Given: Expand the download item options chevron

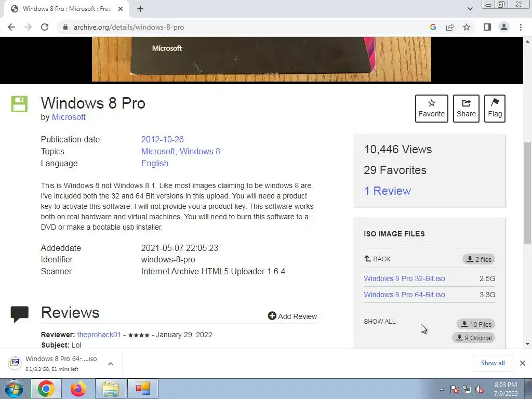Looking at the screenshot, I should (x=110, y=363).
